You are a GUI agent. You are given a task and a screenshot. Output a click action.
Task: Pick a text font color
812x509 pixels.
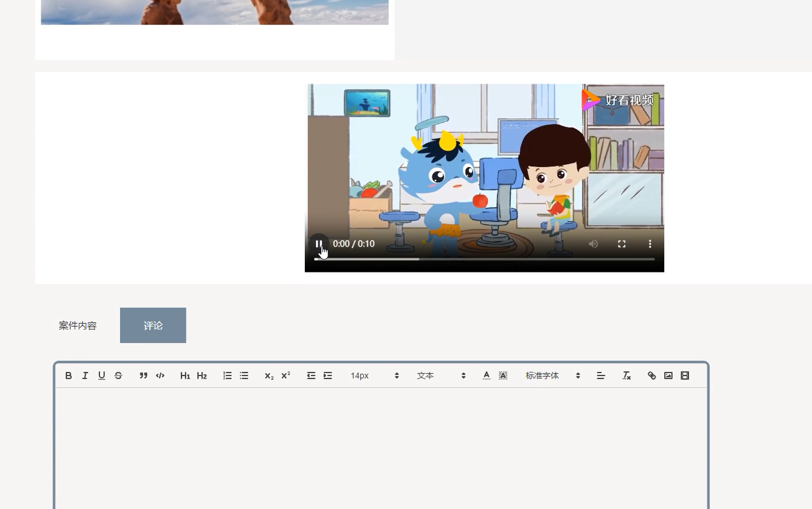point(487,375)
